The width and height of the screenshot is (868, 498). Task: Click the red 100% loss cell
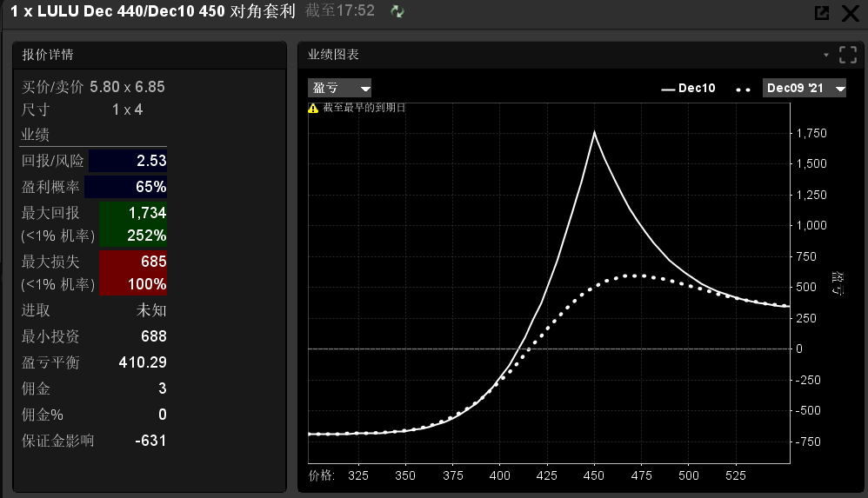tap(147, 284)
